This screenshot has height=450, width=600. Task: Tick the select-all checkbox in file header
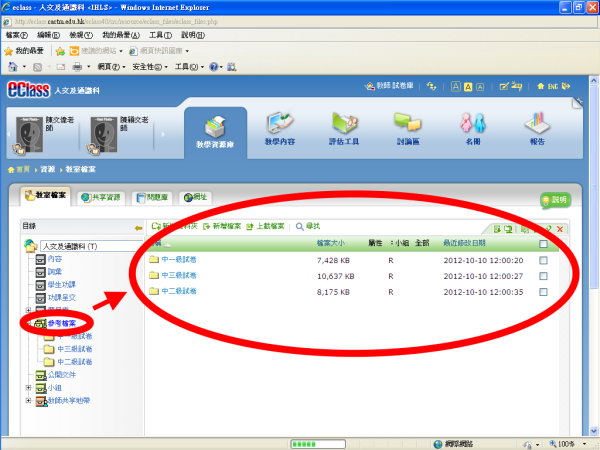pos(543,244)
